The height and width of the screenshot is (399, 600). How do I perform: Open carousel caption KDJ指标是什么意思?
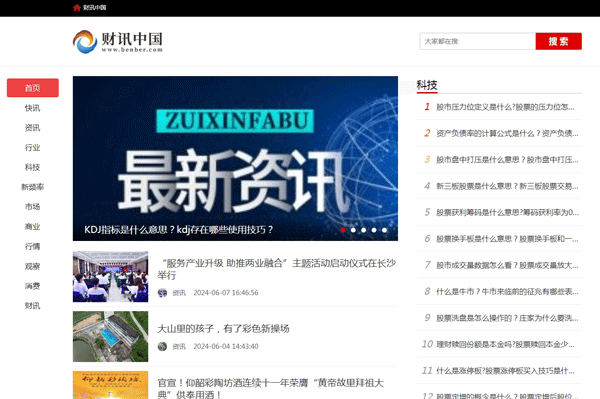[178, 230]
